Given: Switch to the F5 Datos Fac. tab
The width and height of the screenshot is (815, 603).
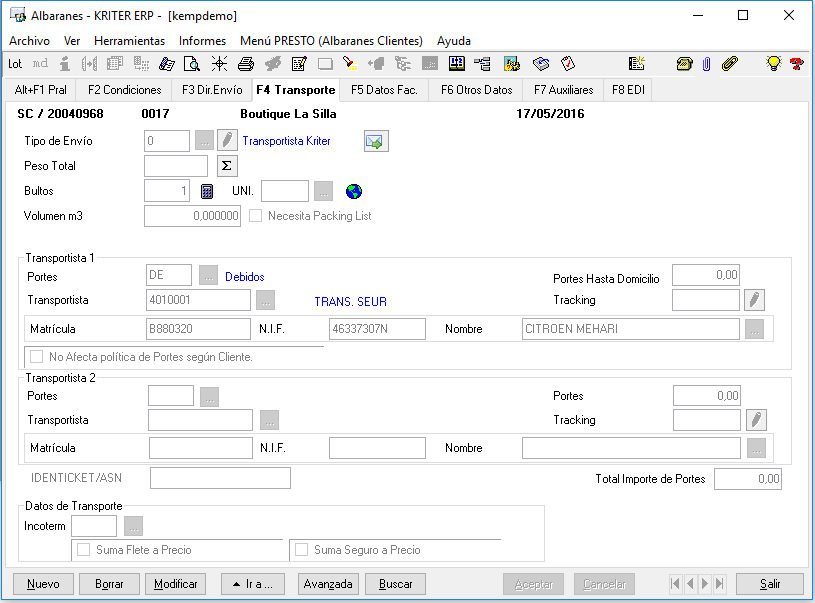Looking at the screenshot, I should tap(384, 90).
